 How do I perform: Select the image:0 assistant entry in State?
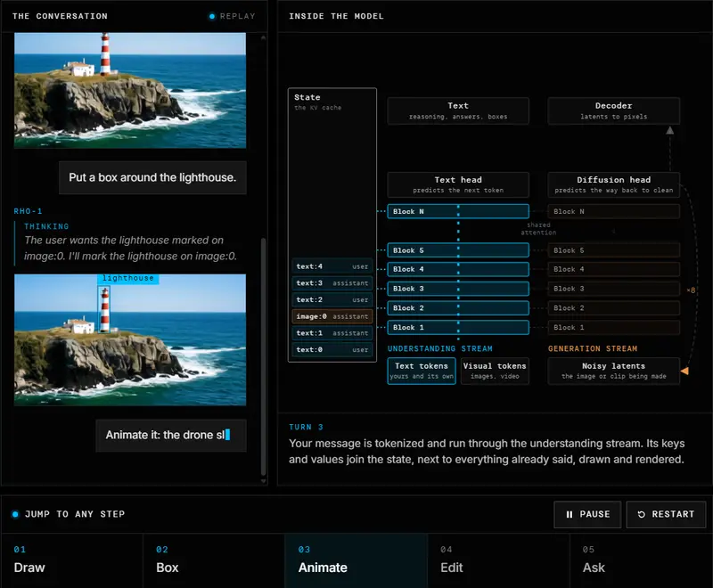click(332, 316)
